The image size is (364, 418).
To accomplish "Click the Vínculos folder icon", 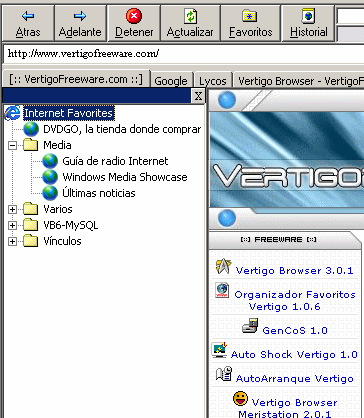I will [x=31, y=241].
